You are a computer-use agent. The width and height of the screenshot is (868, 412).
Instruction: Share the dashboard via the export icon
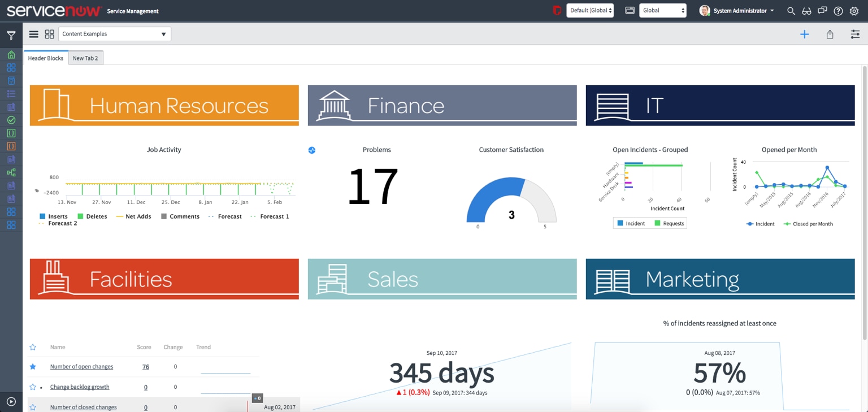pos(830,34)
